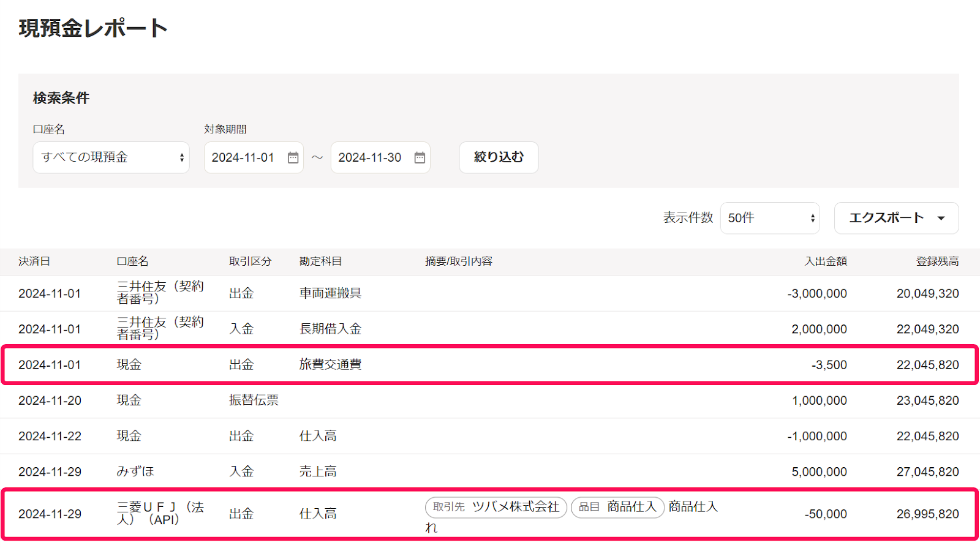Click the 2024-11-22 date cell
The width and height of the screenshot is (980, 548).
[50, 436]
